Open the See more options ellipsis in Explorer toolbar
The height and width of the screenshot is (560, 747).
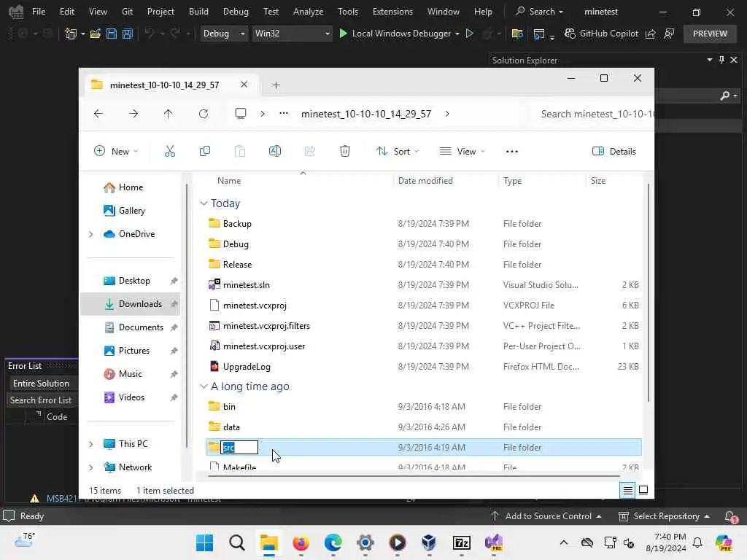tap(511, 152)
